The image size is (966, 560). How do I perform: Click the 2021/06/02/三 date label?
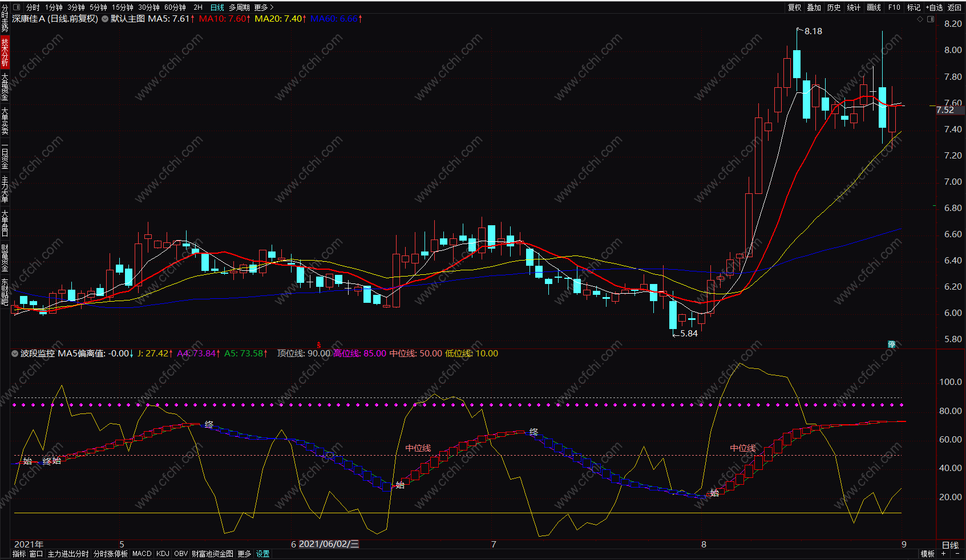329,544
